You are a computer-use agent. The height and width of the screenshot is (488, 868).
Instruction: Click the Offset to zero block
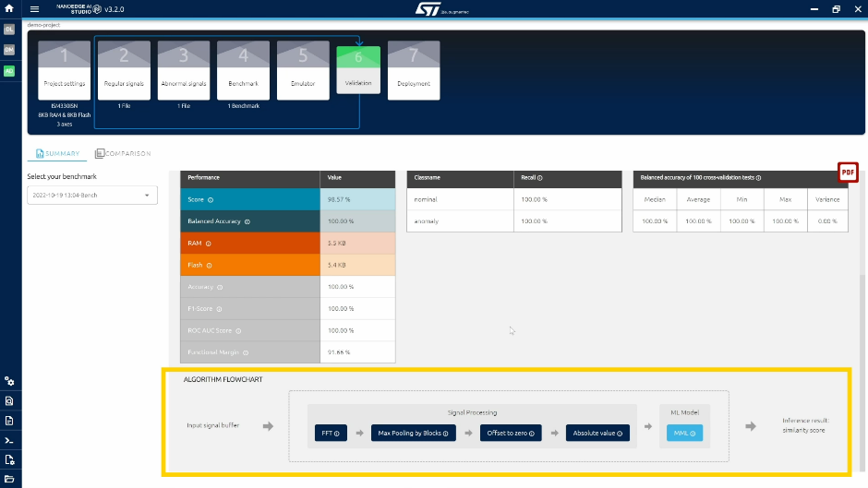(x=511, y=433)
